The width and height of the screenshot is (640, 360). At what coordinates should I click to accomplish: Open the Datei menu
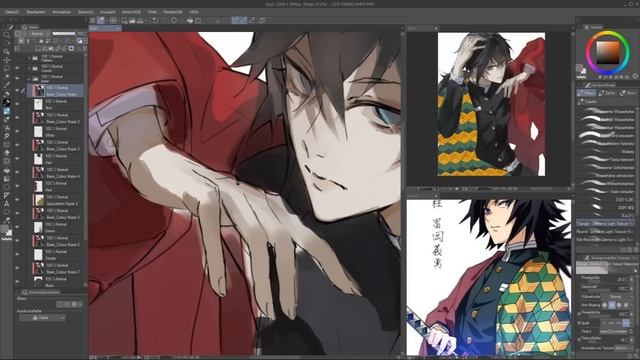coord(12,12)
